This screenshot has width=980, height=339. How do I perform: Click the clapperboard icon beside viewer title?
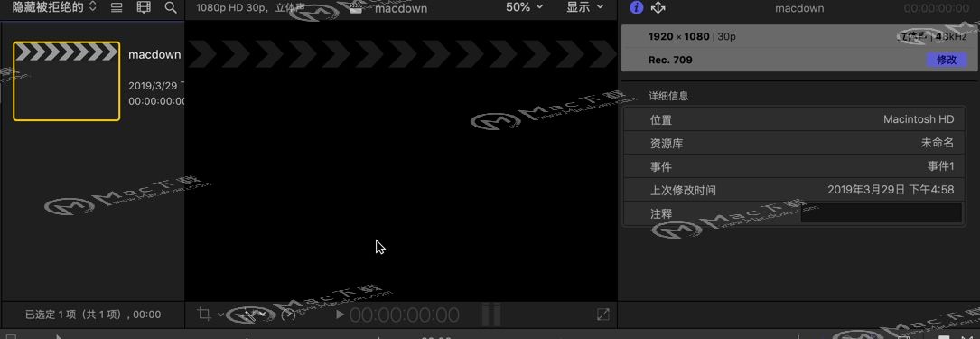356,7
